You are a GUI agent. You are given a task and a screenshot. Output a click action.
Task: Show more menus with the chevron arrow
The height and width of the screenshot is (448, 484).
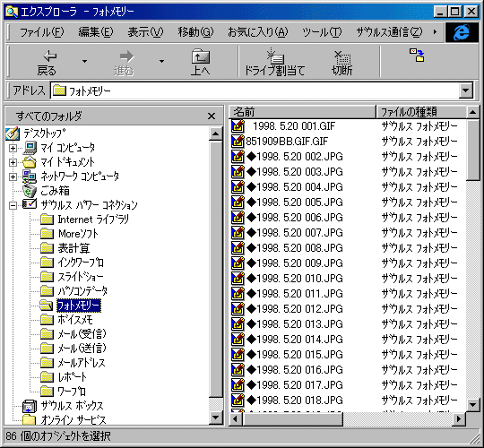pos(436,31)
